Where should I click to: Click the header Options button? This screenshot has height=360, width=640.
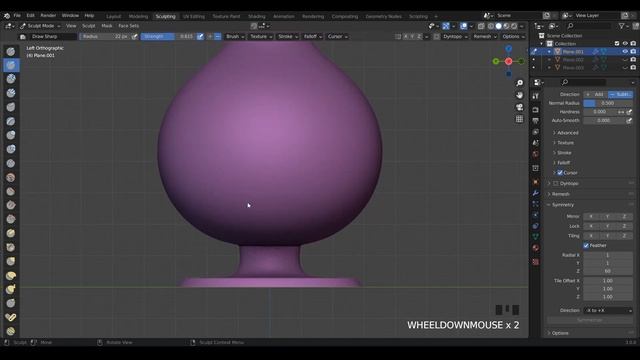coord(513,36)
